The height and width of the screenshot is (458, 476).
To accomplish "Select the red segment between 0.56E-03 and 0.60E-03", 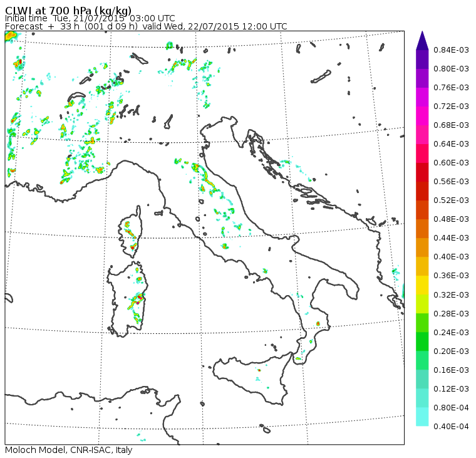I will (422, 172).
